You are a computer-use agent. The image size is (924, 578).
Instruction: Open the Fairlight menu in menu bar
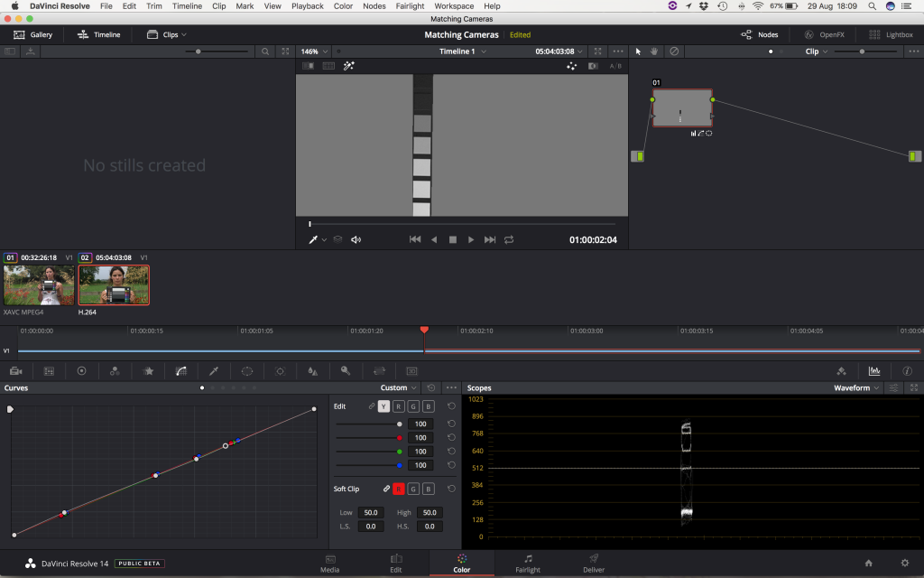[410, 6]
